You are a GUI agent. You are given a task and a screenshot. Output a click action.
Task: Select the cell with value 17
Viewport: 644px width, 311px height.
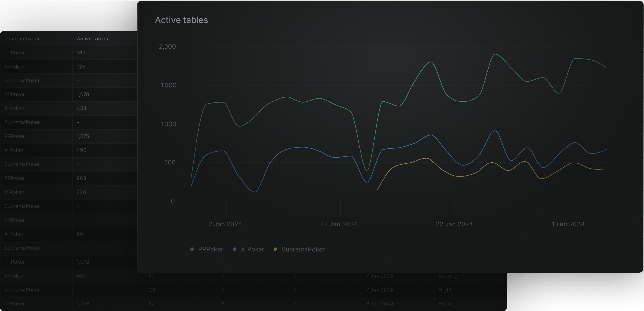tap(152, 304)
